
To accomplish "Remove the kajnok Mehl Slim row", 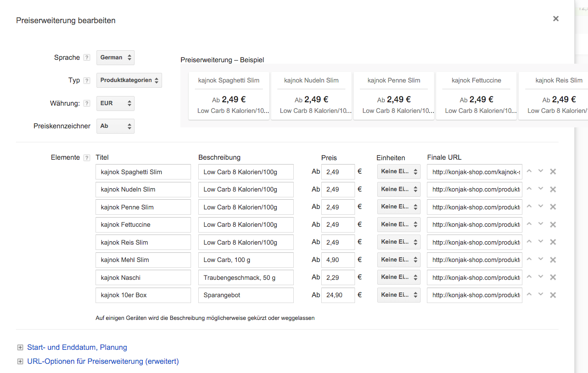I will (553, 260).
